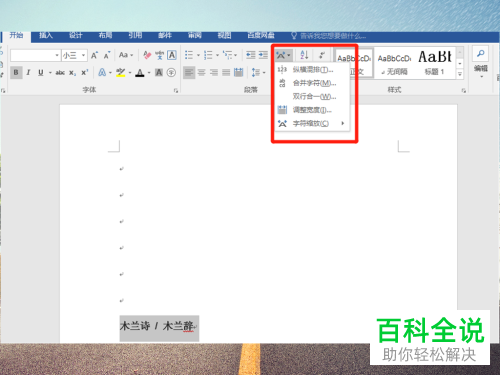Apply enclosed character circle icon

(x=171, y=72)
